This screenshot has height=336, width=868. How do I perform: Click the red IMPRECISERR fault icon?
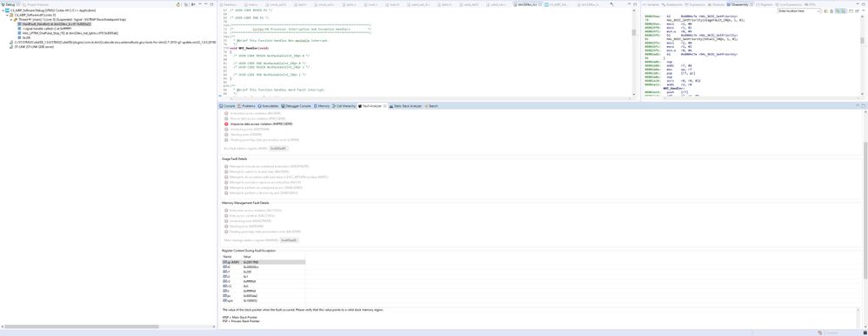coord(226,124)
